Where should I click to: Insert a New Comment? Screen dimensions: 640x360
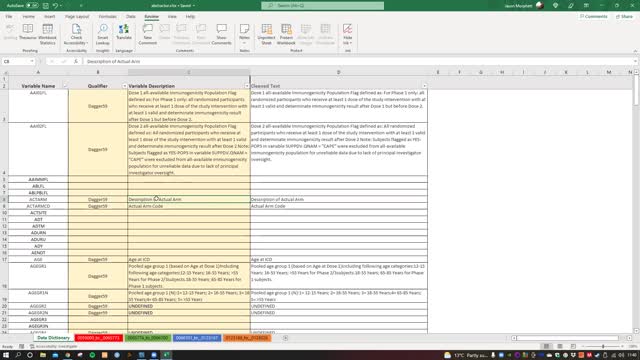(x=147, y=34)
